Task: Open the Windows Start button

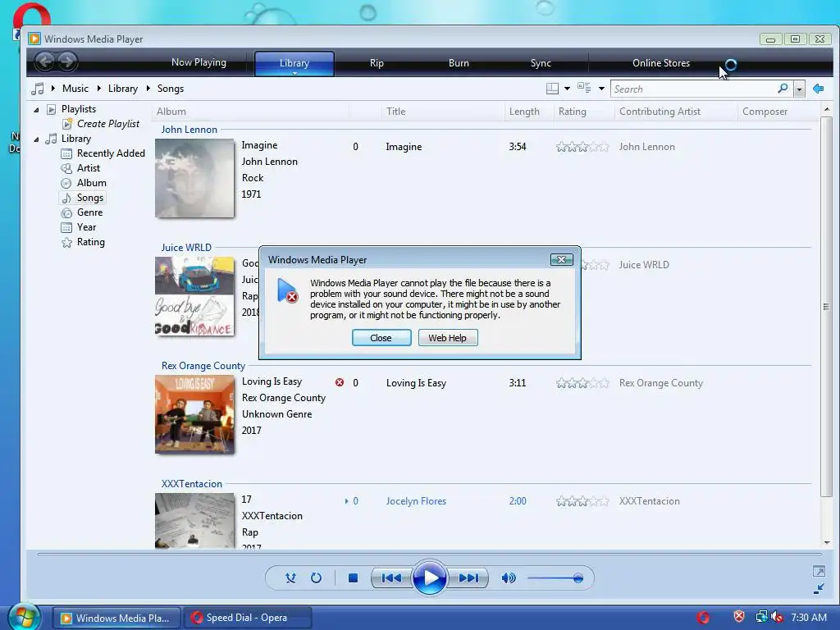Action: 25,617
